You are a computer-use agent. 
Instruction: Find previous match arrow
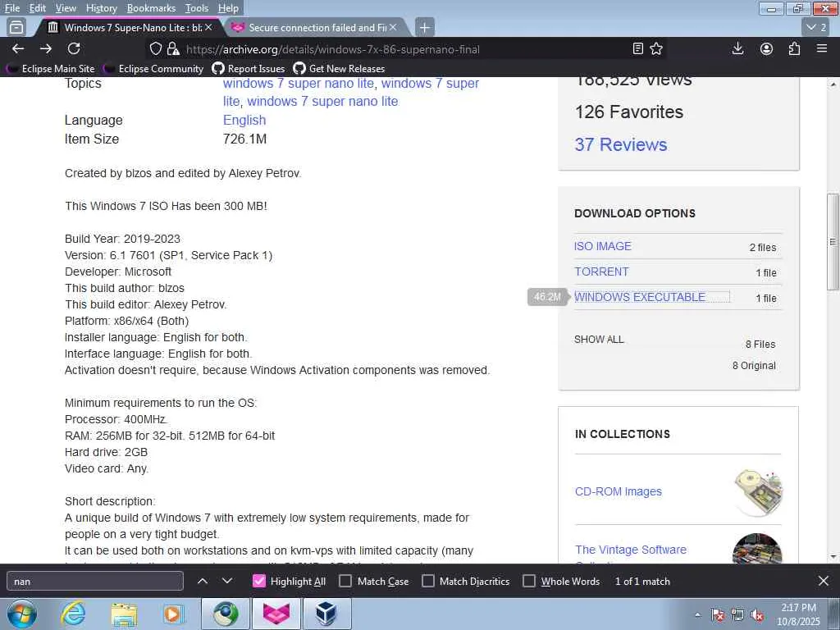coord(203,581)
